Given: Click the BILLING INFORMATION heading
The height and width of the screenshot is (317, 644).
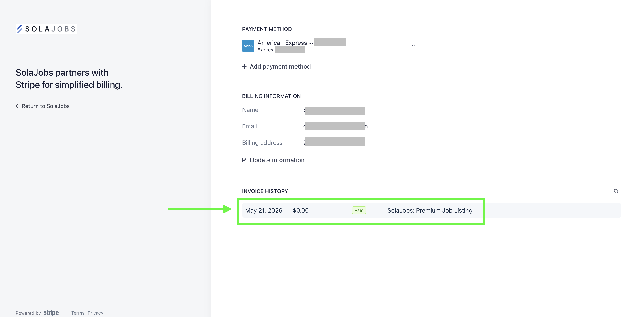Looking at the screenshot, I should [x=271, y=96].
